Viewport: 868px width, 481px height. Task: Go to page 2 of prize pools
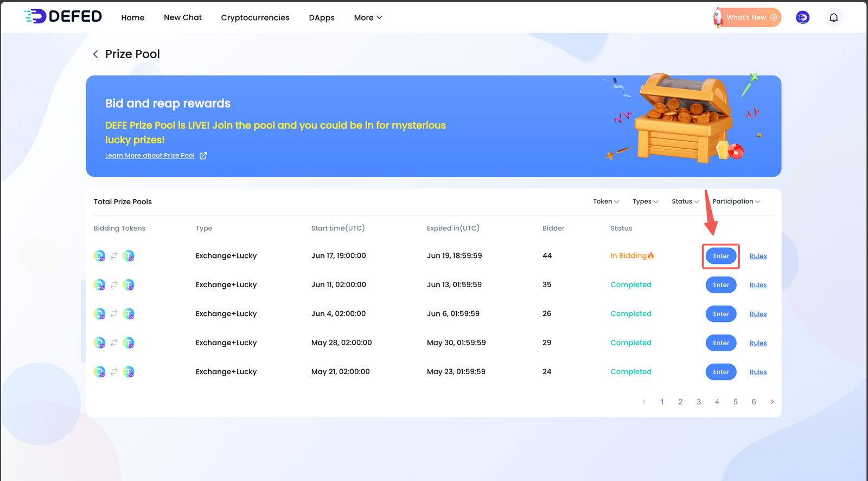click(x=680, y=402)
